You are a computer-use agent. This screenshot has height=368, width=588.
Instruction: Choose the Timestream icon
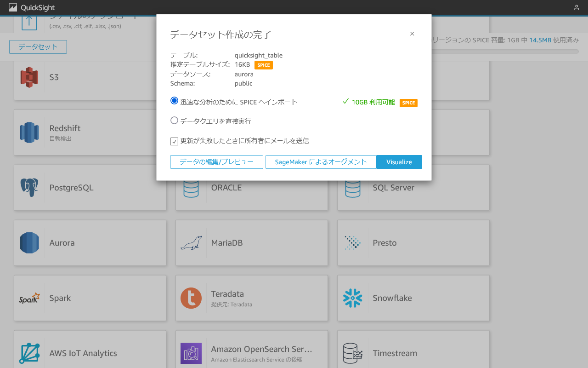(x=353, y=353)
